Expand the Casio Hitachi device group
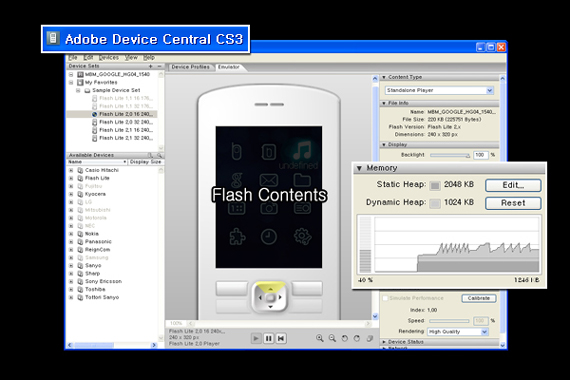 (x=71, y=170)
